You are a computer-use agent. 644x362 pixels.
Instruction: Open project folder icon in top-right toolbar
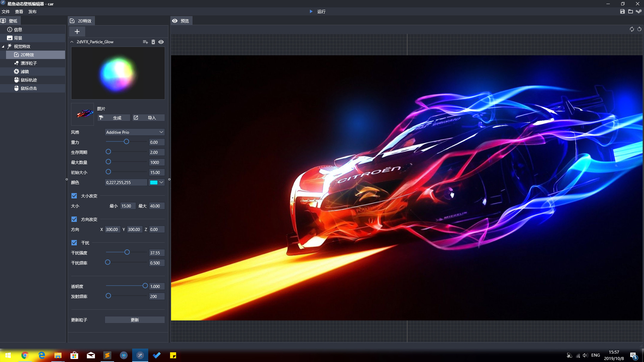pos(631,11)
